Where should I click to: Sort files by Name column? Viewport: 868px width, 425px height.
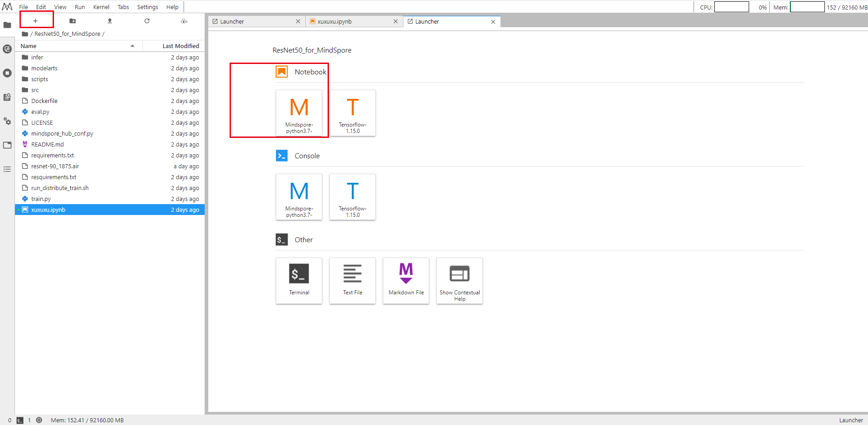coord(79,46)
